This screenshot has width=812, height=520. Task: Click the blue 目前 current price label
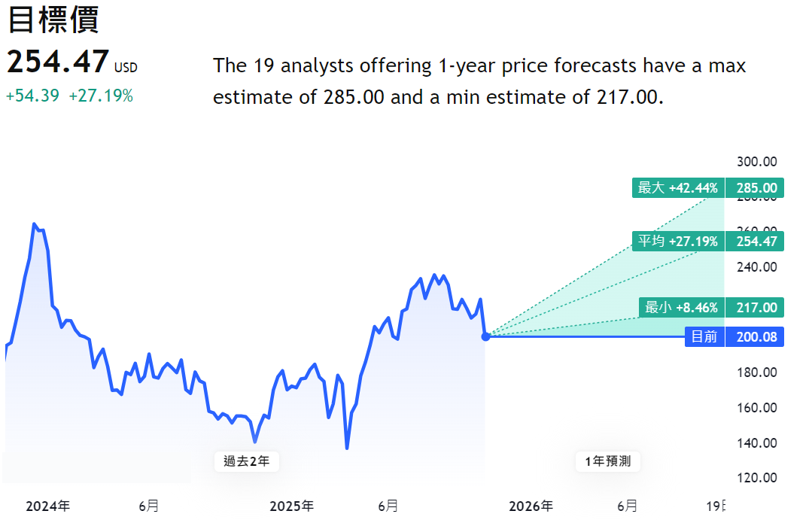tap(704, 337)
